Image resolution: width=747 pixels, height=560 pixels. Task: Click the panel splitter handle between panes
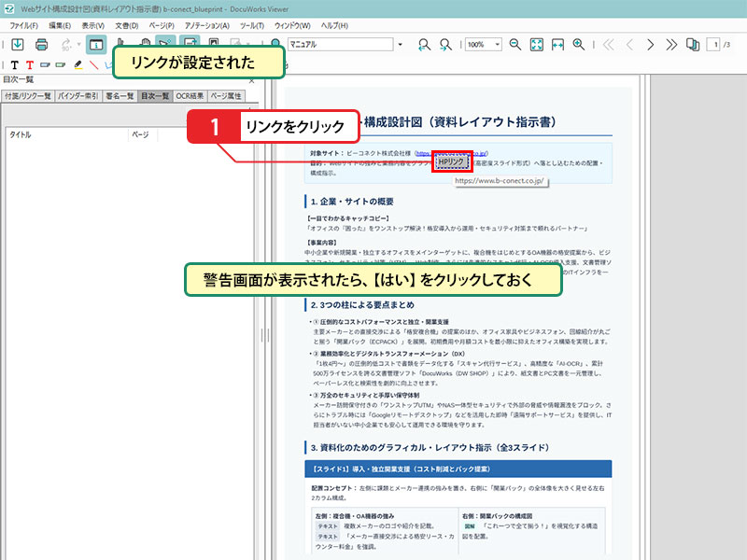(x=265, y=335)
